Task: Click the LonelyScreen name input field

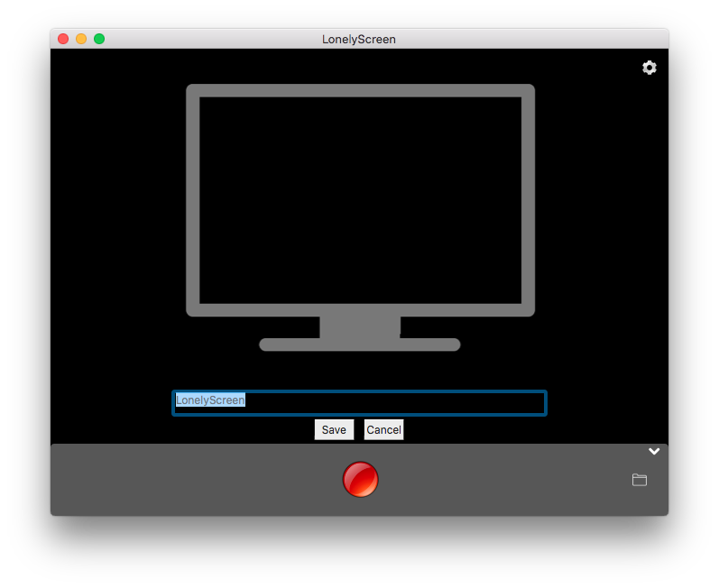Action: pyautogui.click(x=359, y=403)
